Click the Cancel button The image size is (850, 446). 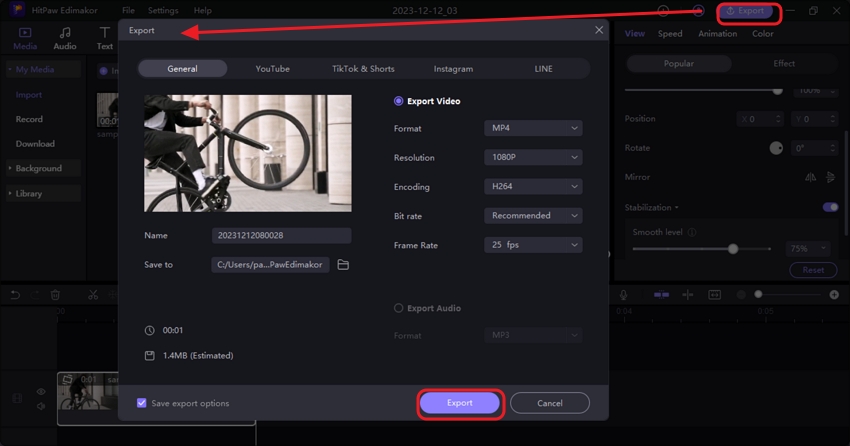(550, 403)
